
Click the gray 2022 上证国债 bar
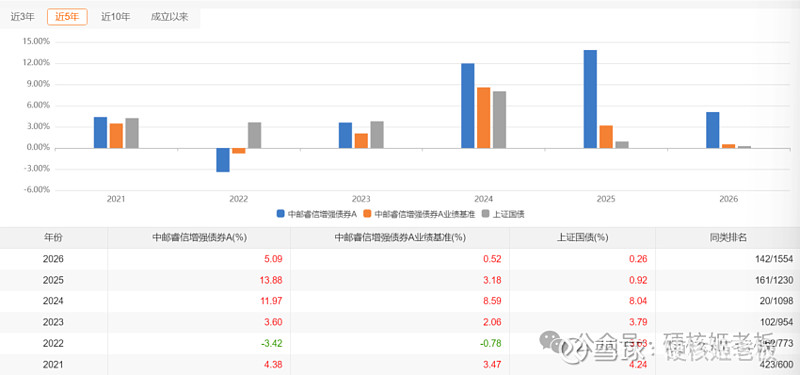255,135
